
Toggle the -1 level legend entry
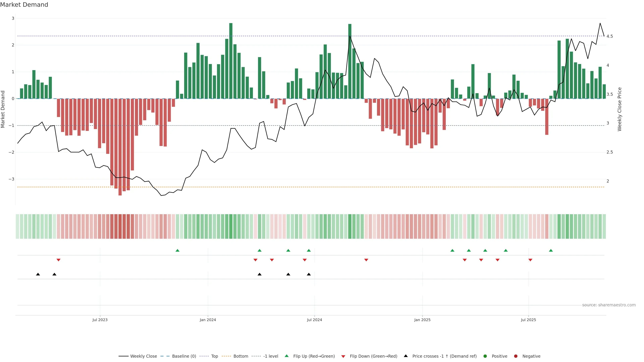tap(271, 356)
